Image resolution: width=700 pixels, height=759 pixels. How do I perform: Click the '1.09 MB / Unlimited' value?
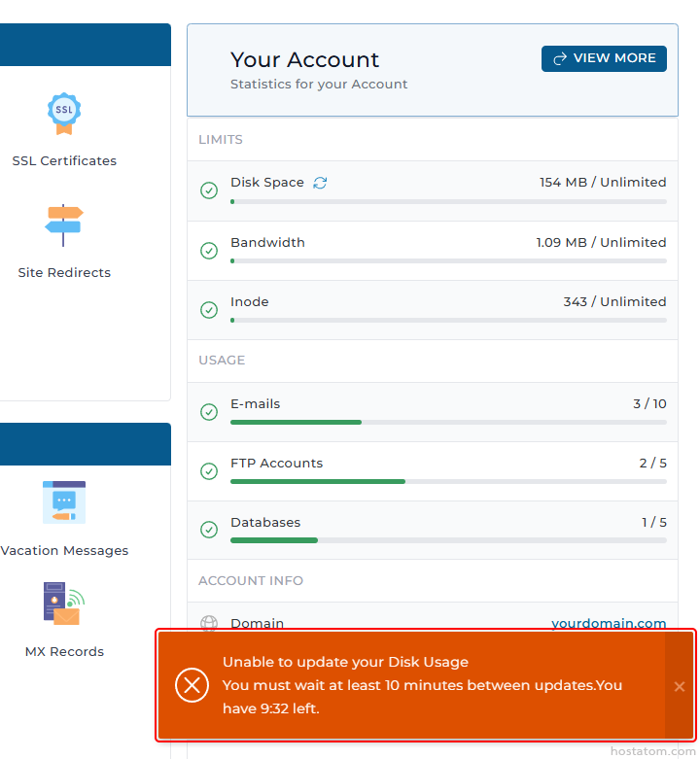pos(601,242)
